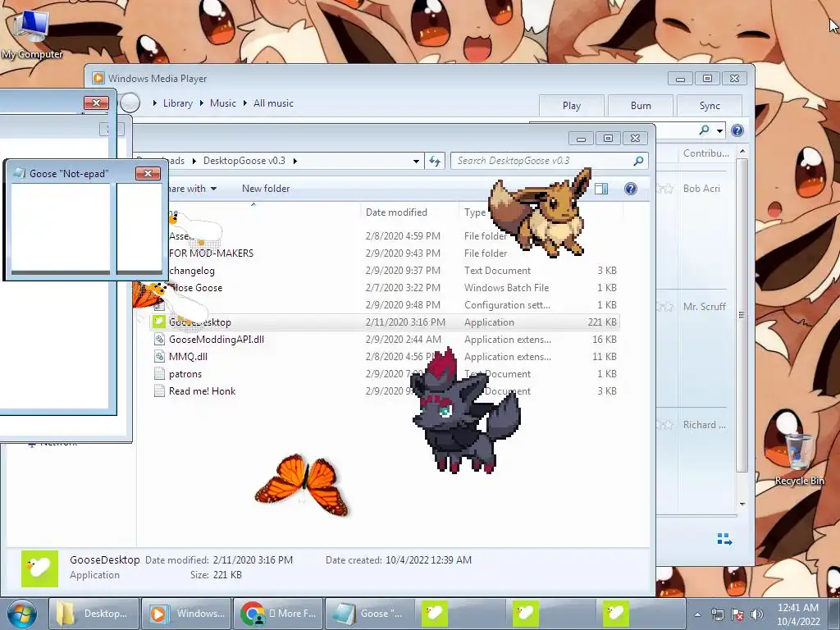The image size is (840, 630).
Task: Click DesktopGoose v0.3 breadcrumb segment
Action: [x=244, y=161]
